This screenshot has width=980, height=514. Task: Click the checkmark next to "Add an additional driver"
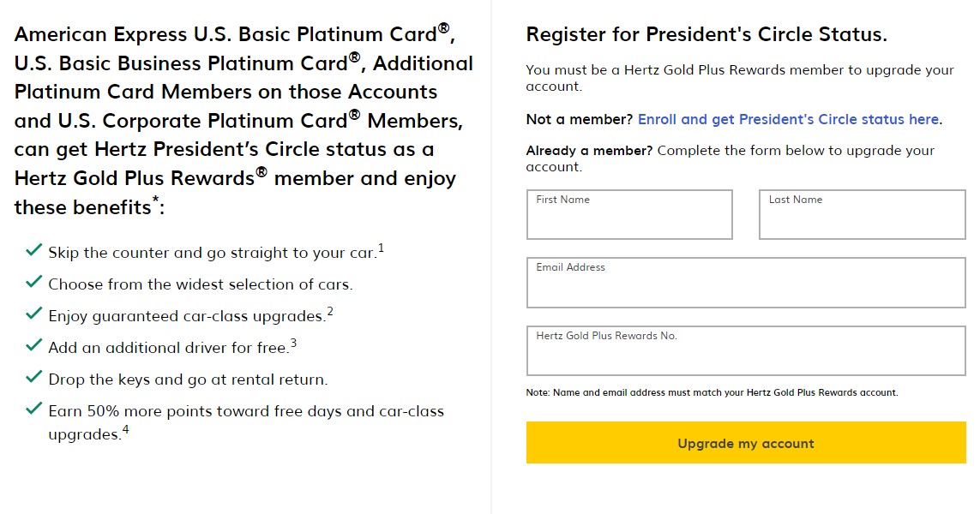point(33,346)
